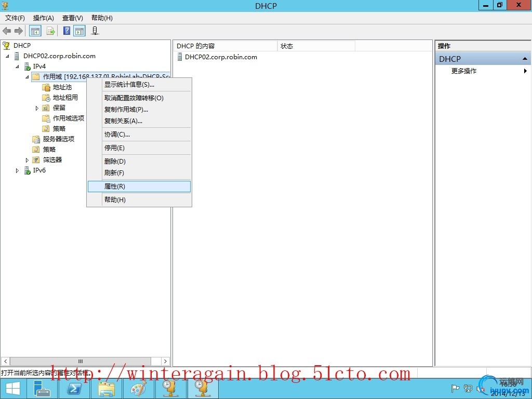532x399 pixels.
Task: Click the 状态 column header
Action: (316, 46)
